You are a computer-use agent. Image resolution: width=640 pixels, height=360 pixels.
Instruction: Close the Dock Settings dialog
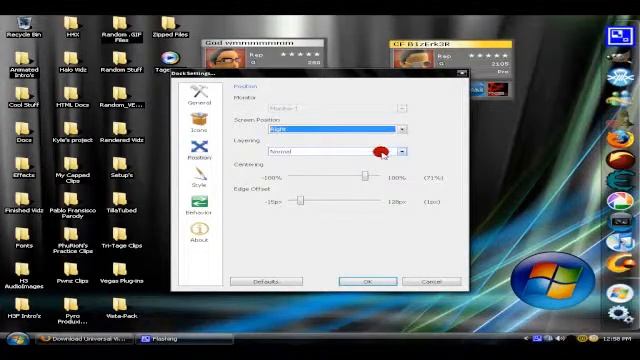click(462, 73)
